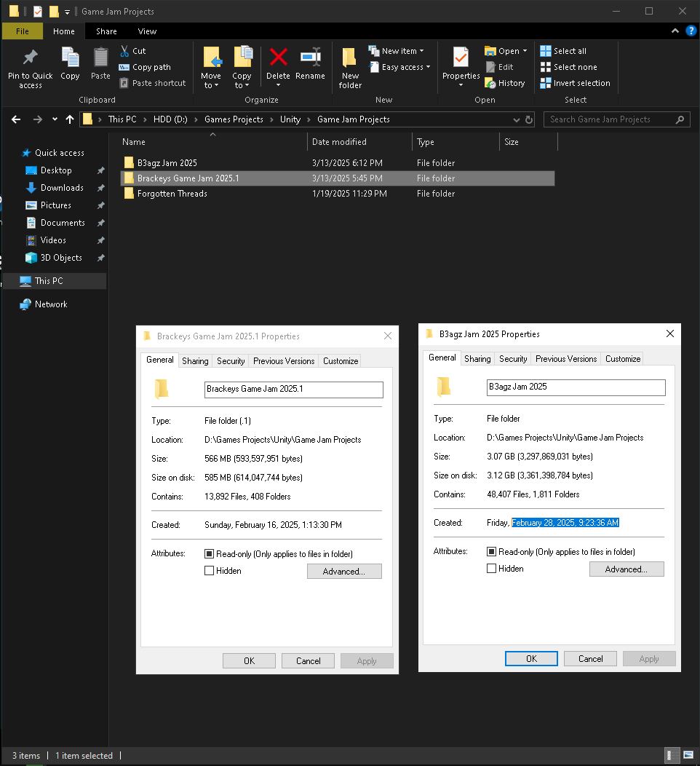Toggle Read-only checkbox in Brackeys Properties

coord(209,553)
